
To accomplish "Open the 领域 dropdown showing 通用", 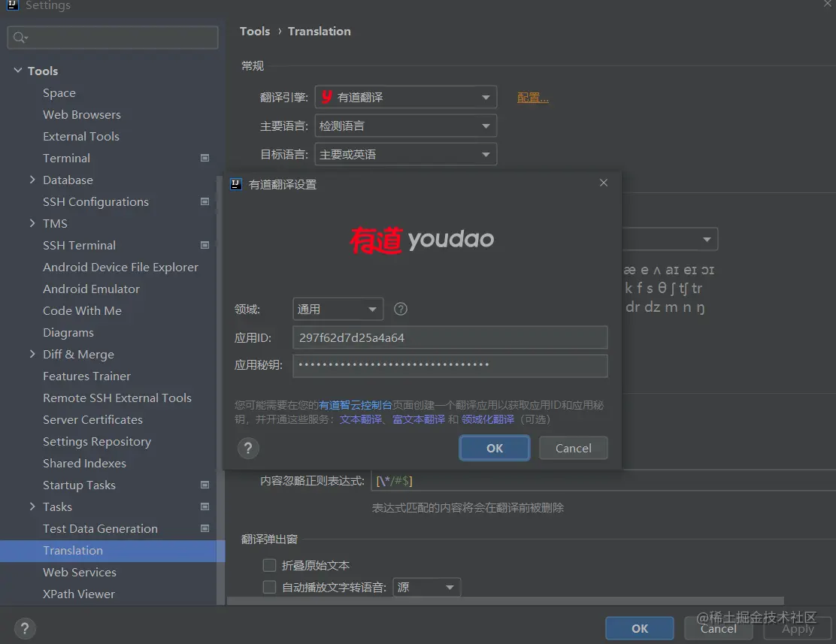I will click(338, 309).
